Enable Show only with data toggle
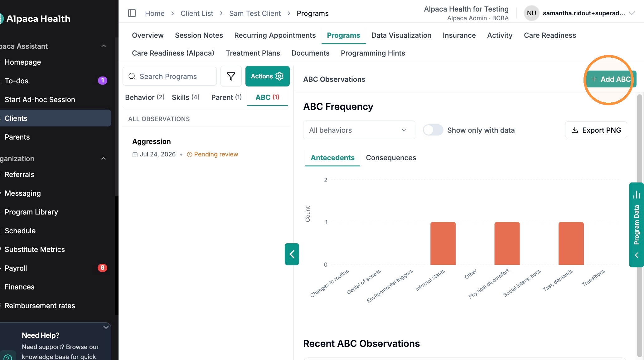 tap(433, 130)
